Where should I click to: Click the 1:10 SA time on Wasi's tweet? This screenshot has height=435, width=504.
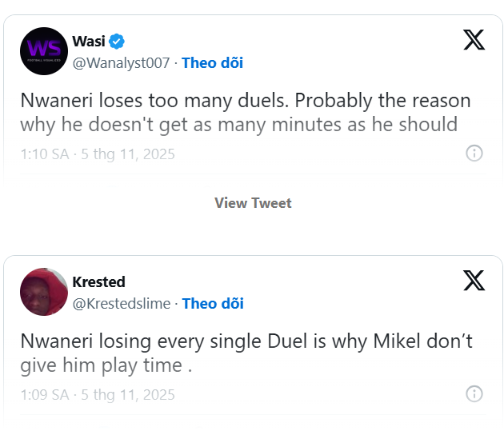[44, 154]
